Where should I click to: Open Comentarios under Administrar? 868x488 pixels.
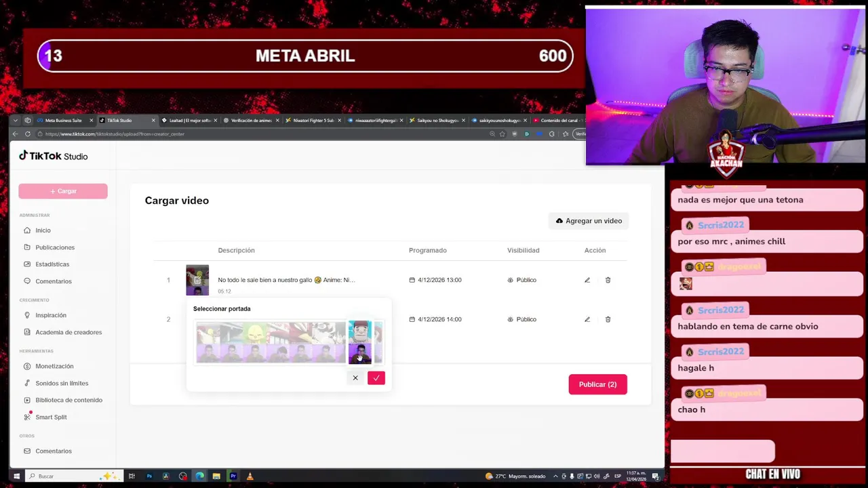[x=47, y=281]
